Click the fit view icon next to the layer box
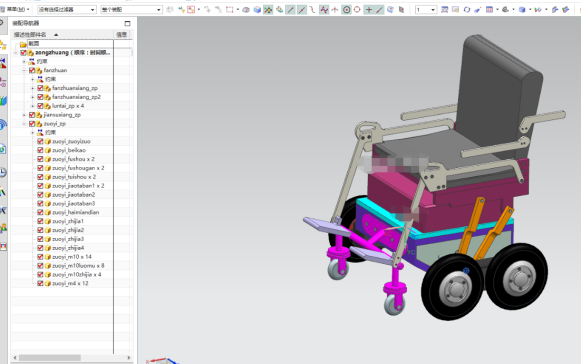Screen dimensions: 581x364 click(445, 10)
